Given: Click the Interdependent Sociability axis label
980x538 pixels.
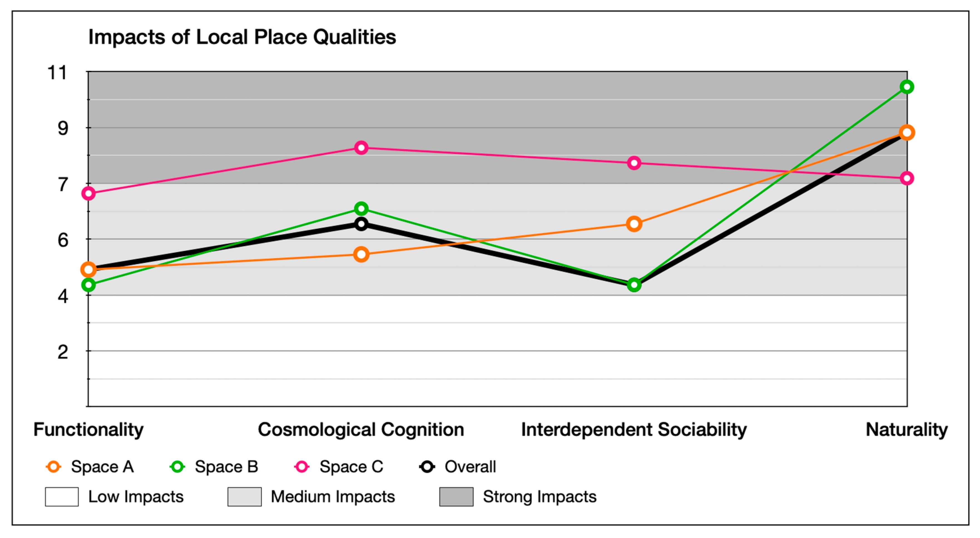Looking at the screenshot, I should click(634, 430).
